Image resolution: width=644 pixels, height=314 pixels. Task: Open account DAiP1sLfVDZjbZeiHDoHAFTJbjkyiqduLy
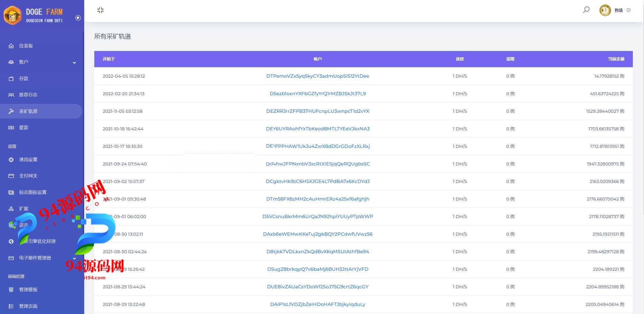(318, 304)
